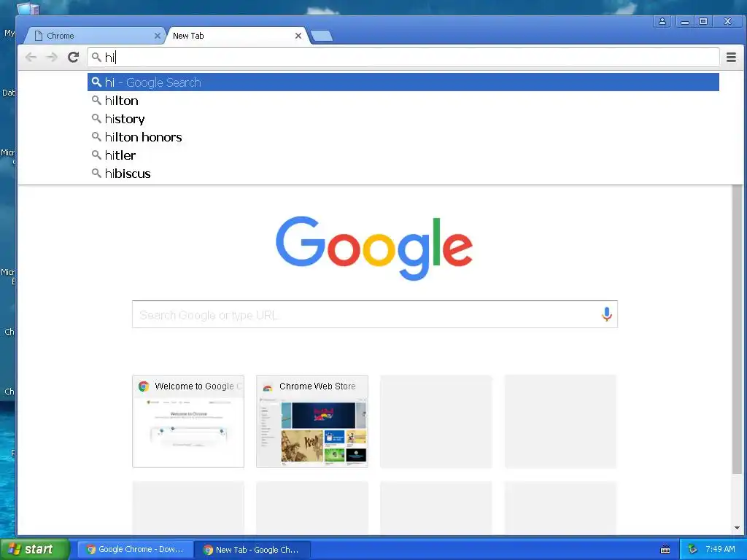
Task: Click the 'Search Google or type URL' box
Action: click(374, 314)
